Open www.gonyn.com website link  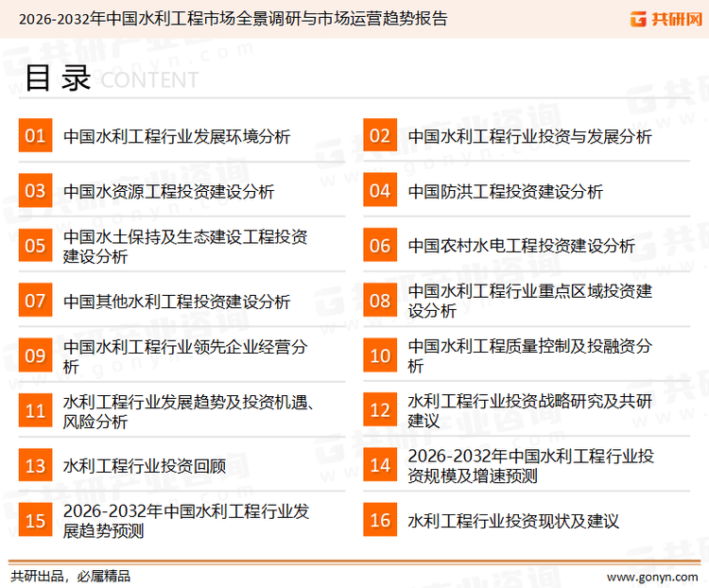click(x=651, y=576)
